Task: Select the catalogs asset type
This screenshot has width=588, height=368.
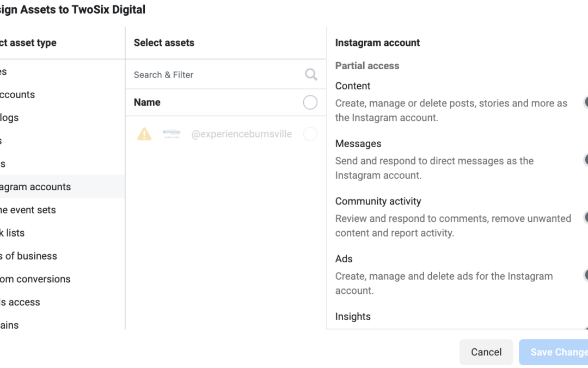Action: 10,118
